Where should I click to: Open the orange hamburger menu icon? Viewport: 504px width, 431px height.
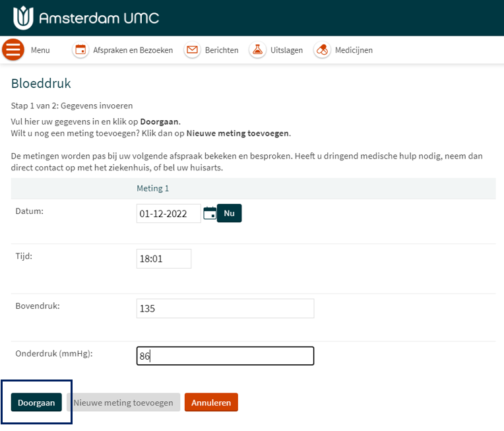(13, 50)
